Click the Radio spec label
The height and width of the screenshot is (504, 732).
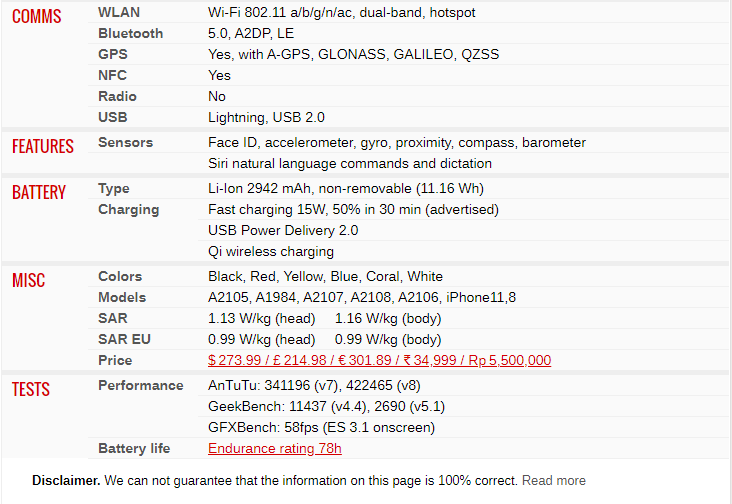117,97
